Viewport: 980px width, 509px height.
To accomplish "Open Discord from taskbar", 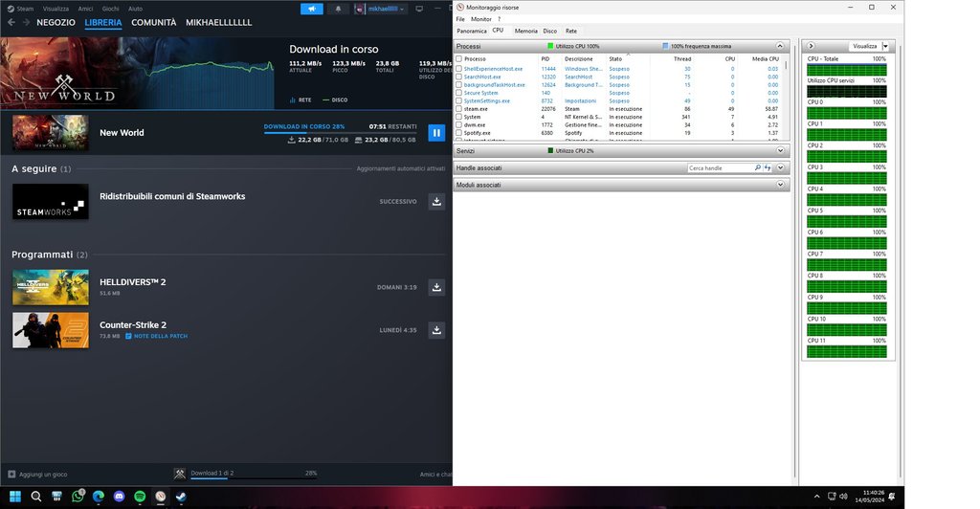I will point(119,497).
